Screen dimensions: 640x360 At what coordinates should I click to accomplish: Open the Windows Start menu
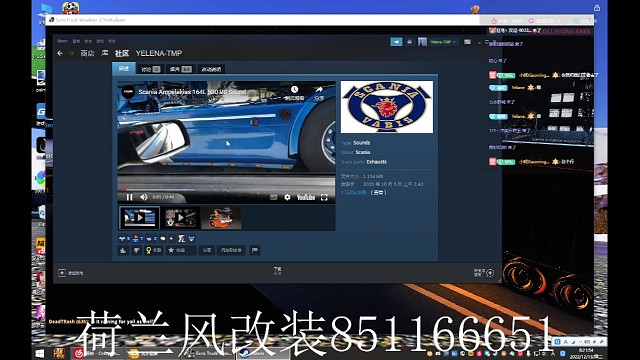click(x=40, y=353)
